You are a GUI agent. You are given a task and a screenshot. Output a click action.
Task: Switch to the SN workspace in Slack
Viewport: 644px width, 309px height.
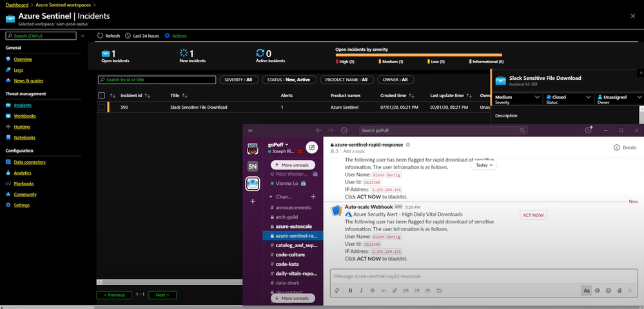click(253, 167)
